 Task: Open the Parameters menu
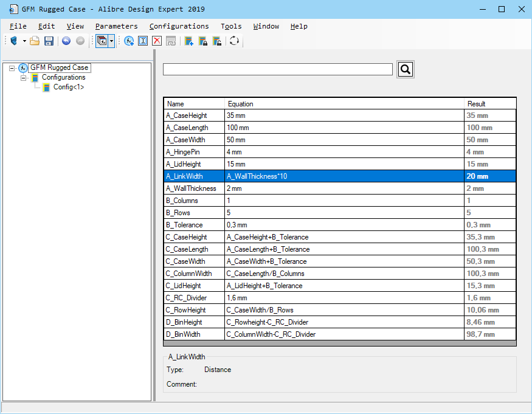coord(116,26)
